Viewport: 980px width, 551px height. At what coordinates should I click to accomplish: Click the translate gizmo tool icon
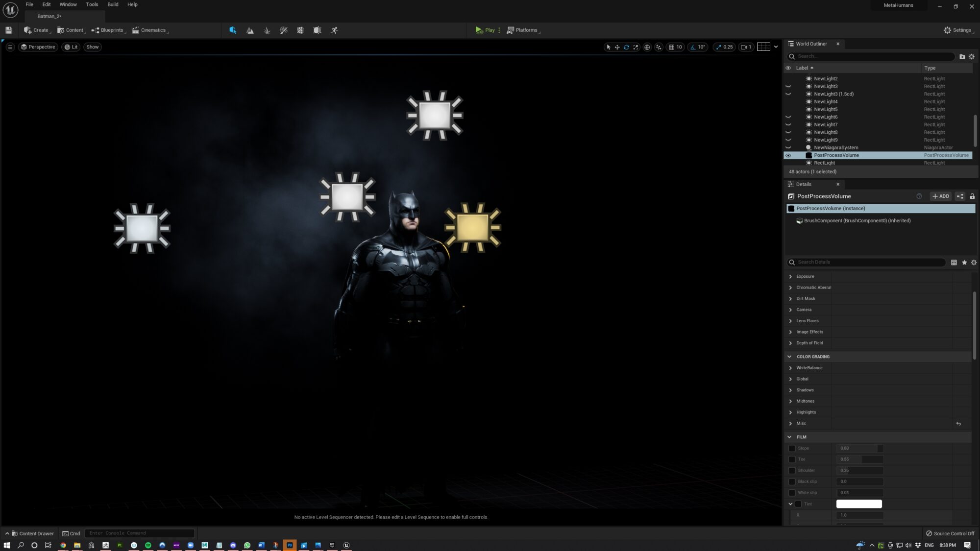coord(617,47)
